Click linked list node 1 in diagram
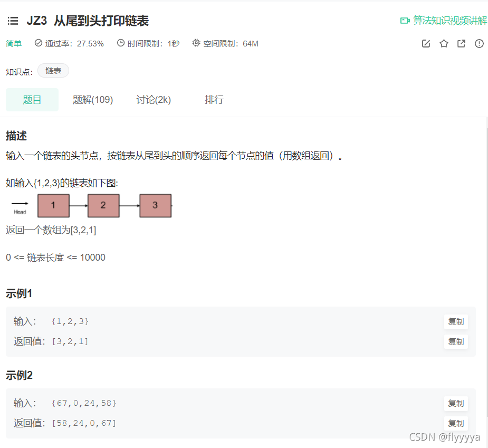 click(x=53, y=205)
